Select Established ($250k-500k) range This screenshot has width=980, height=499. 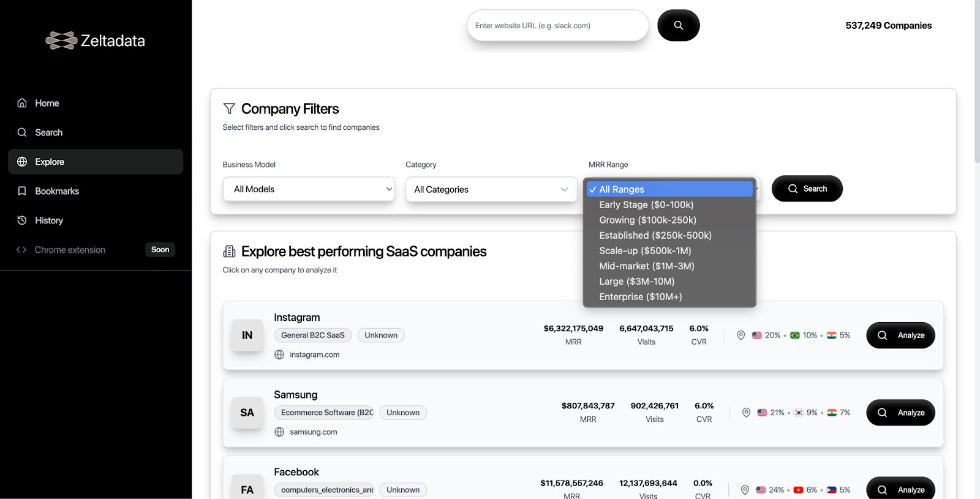pyautogui.click(x=669, y=235)
